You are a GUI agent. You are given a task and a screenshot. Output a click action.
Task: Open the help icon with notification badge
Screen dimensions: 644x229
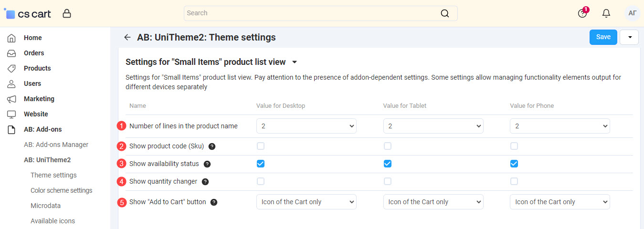[x=582, y=13]
